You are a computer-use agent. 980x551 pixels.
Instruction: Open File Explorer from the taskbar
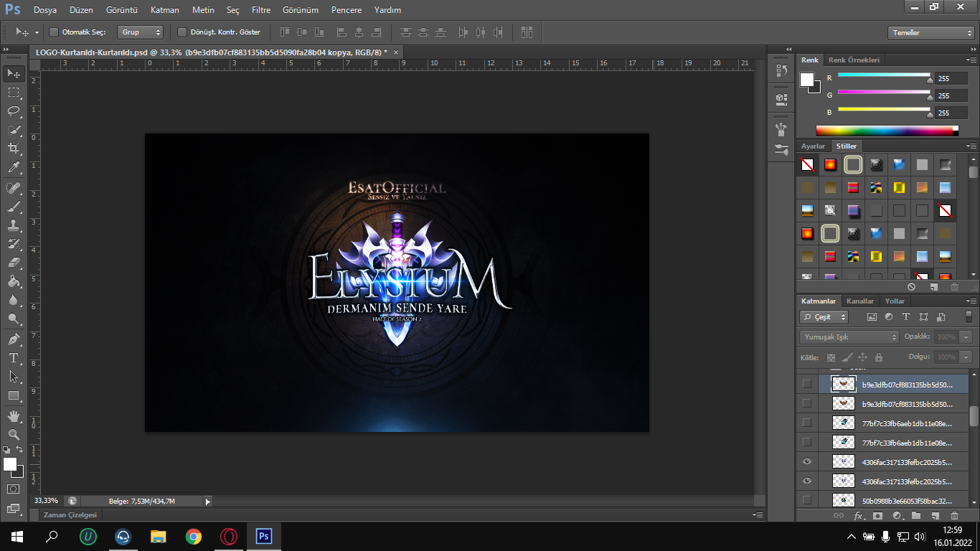click(158, 536)
